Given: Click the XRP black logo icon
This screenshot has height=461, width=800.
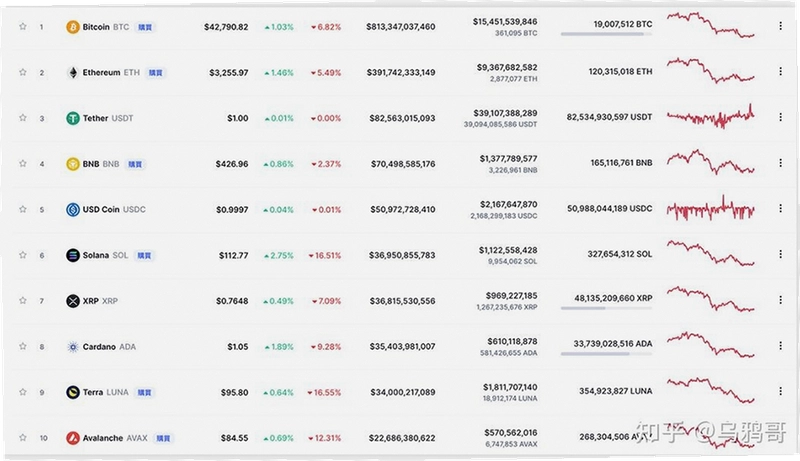Looking at the screenshot, I should point(73,301).
